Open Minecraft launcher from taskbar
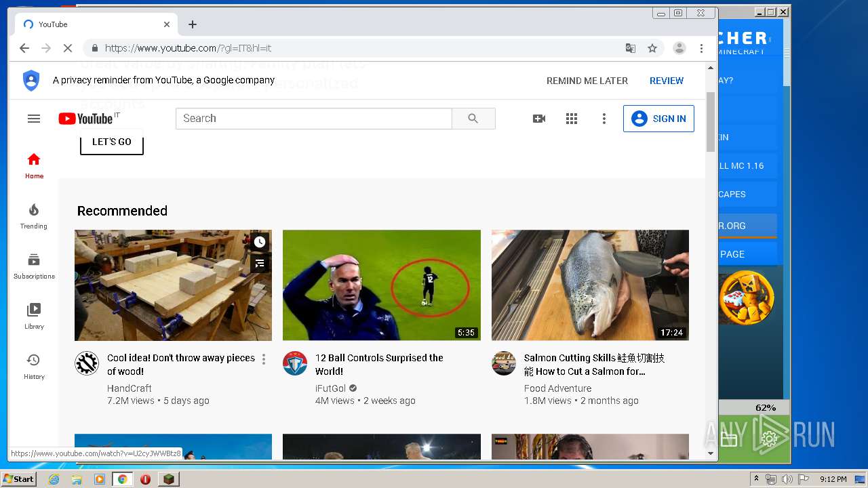The height and width of the screenshot is (488, 868). tap(168, 479)
